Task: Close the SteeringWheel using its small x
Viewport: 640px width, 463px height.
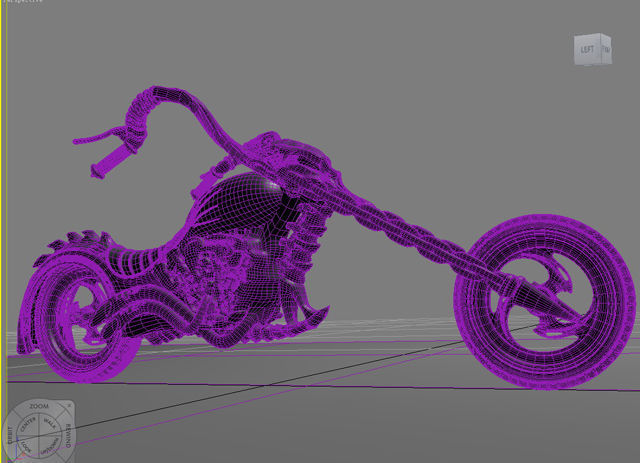Action: click(69, 405)
